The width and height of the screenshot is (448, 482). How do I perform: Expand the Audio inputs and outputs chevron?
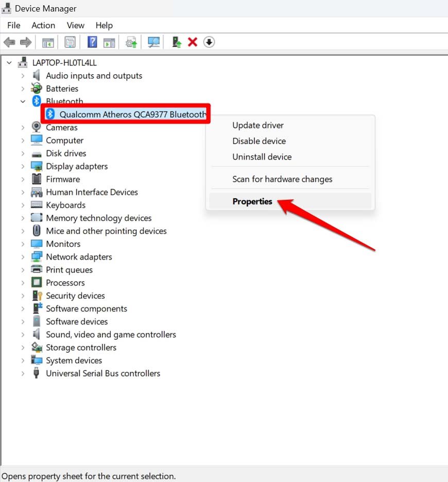pyautogui.click(x=23, y=76)
